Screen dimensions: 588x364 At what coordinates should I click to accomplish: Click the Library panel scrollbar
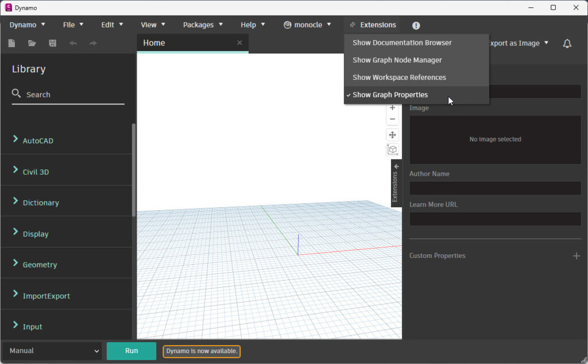(133, 170)
